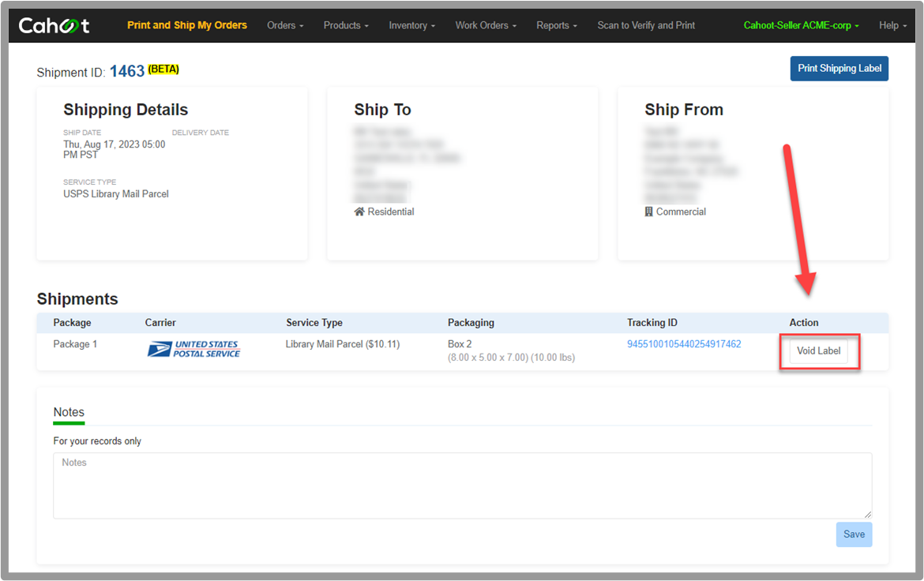Click the Commercial address type label
This screenshot has width=924, height=581.
(681, 212)
